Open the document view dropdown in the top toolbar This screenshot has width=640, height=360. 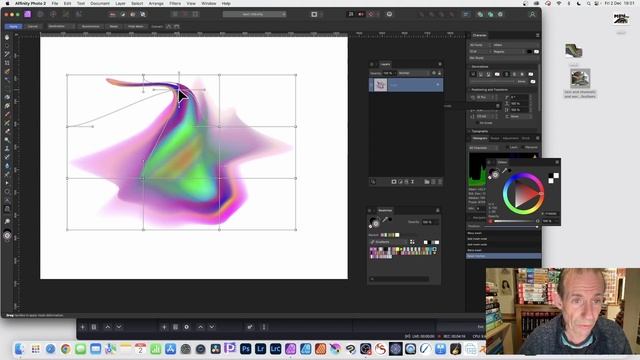pos(254,14)
